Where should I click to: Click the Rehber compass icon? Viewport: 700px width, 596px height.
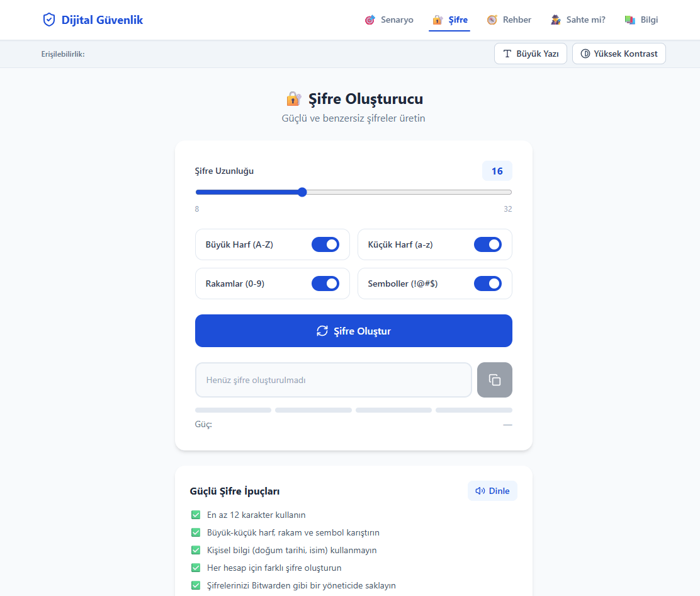tap(492, 20)
